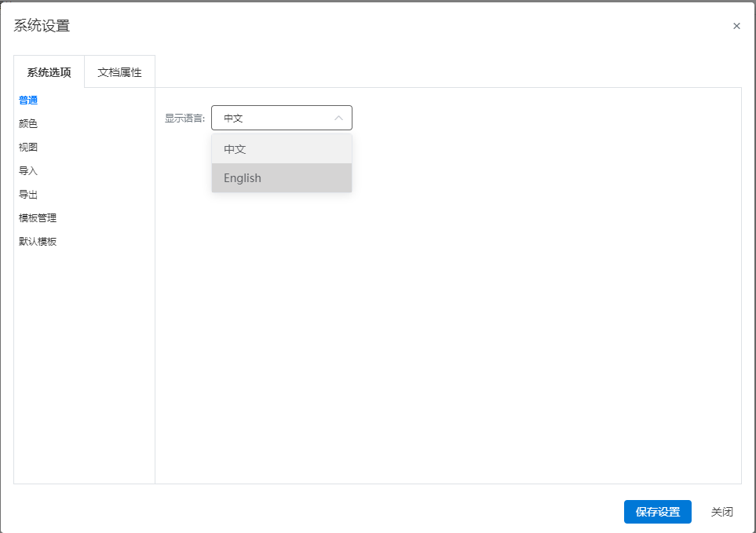This screenshot has height=533, width=756.
Task: Click the 系统设置 dialog title
Action: coord(42,26)
